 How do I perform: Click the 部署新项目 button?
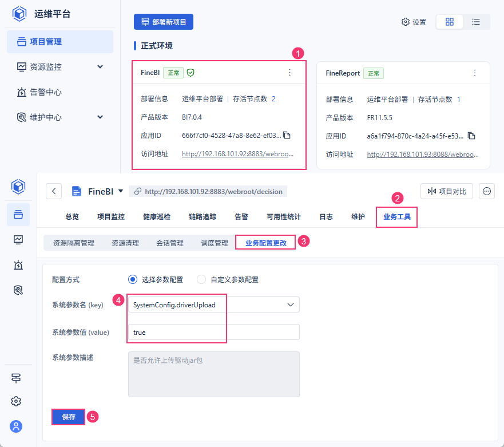(x=163, y=22)
